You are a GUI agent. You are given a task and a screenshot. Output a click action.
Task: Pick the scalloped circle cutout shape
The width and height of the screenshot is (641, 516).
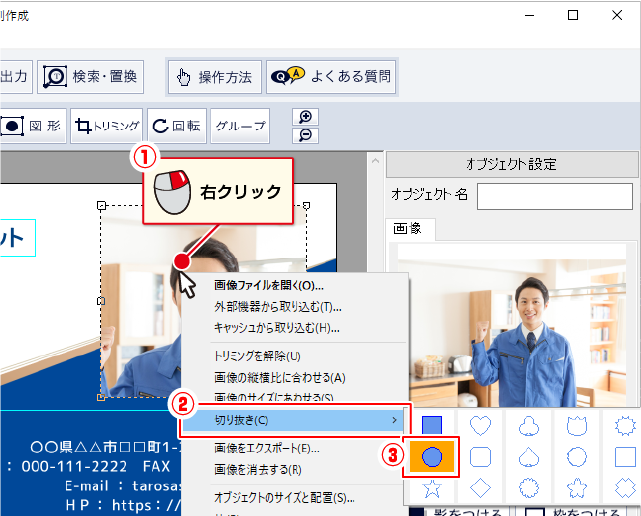coord(529,488)
